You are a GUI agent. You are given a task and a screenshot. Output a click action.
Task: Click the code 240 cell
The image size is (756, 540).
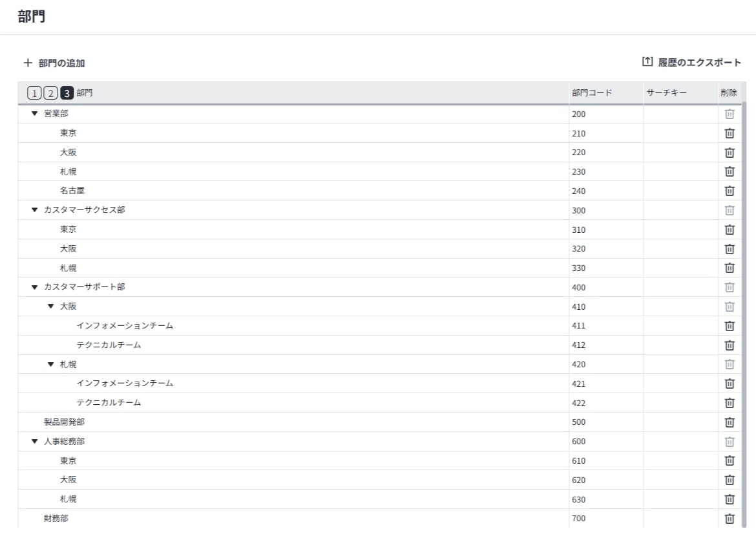coord(605,191)
